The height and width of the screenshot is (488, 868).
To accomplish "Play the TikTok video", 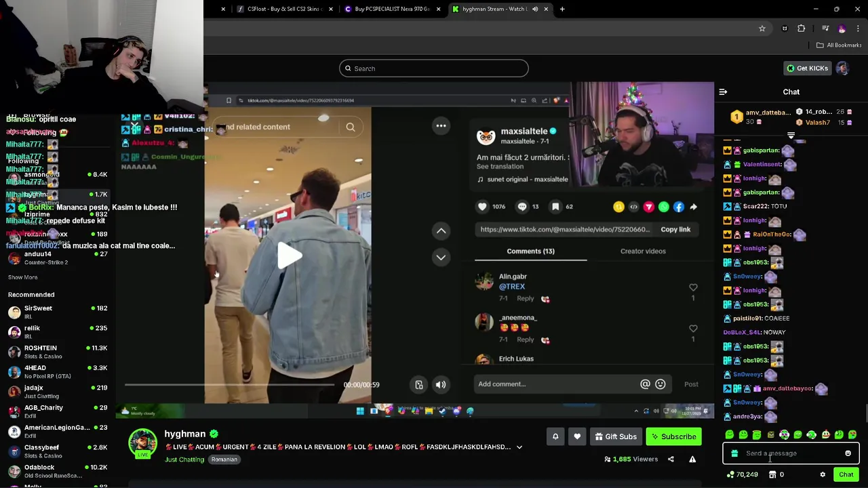I will (290, 256).
